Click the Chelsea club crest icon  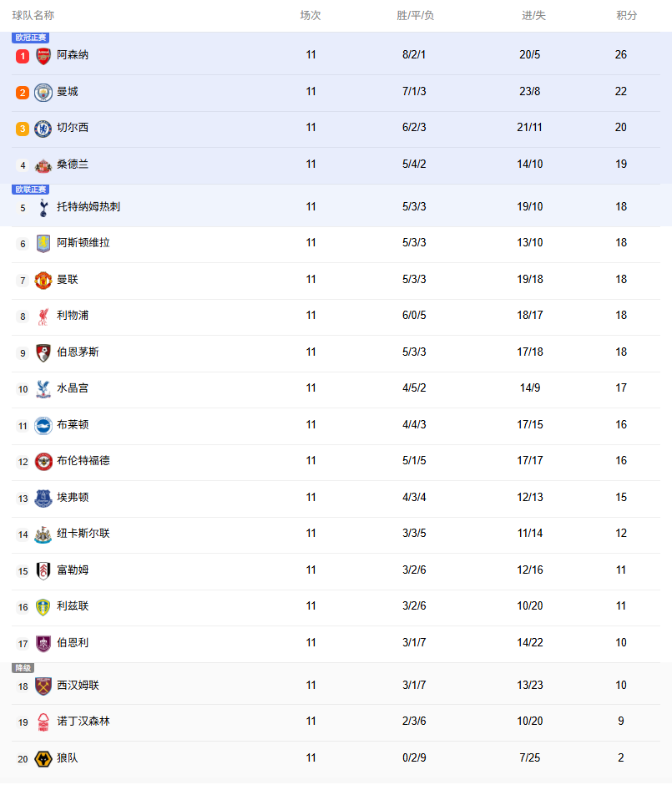tap(43, 129)
